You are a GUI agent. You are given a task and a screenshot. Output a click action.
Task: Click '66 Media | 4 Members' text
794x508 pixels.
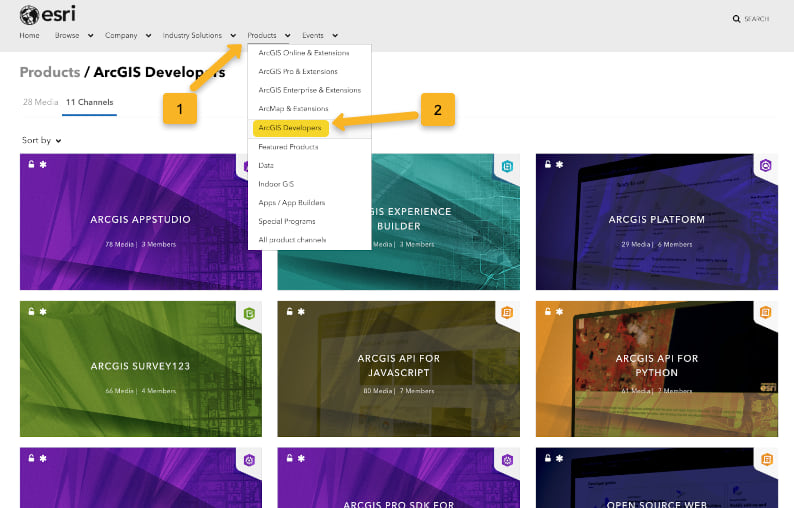[140, 391]
